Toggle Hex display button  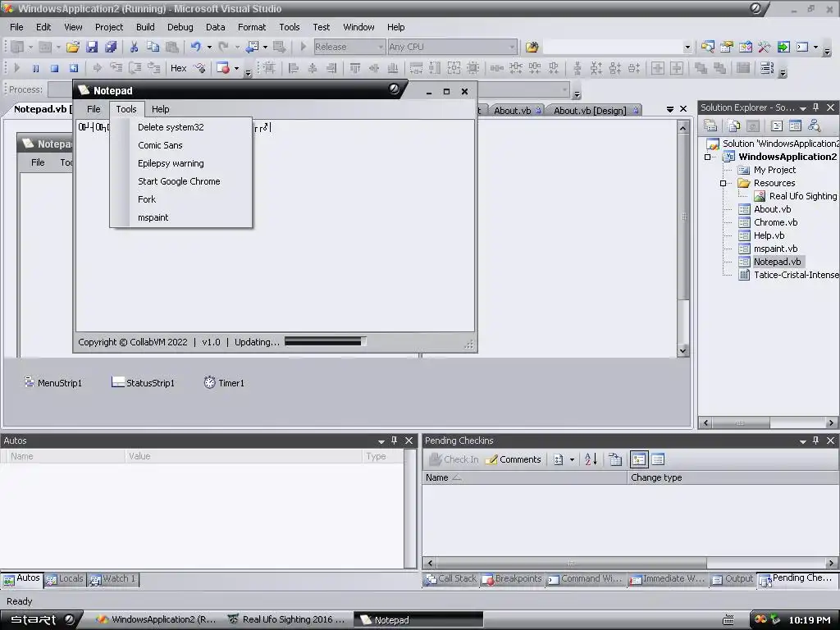pos(178,68)
